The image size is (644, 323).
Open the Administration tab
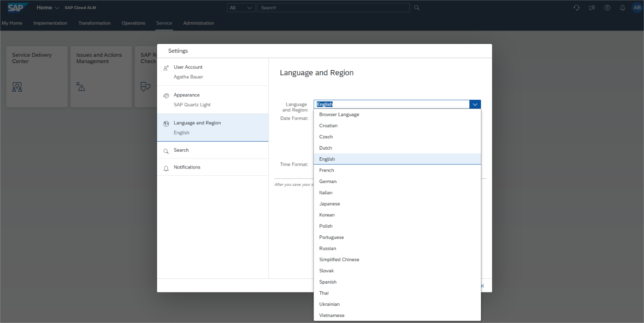(198, 23)
